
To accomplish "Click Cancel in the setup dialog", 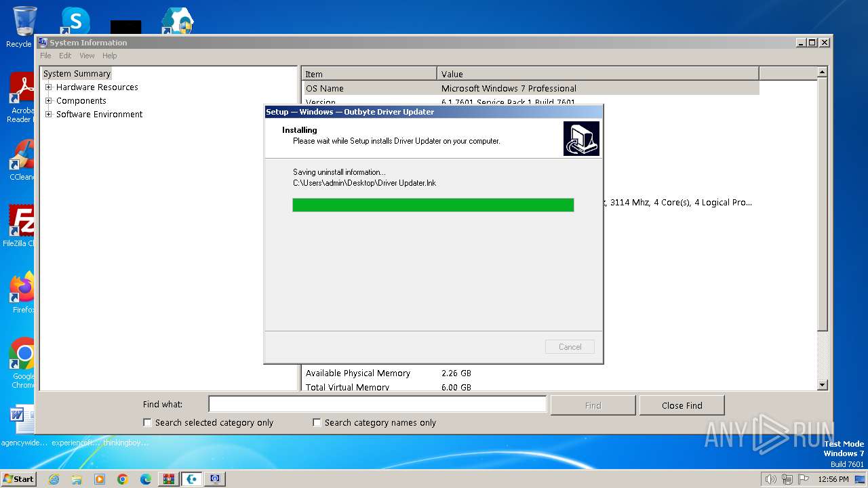I will (x=570, y=346).
